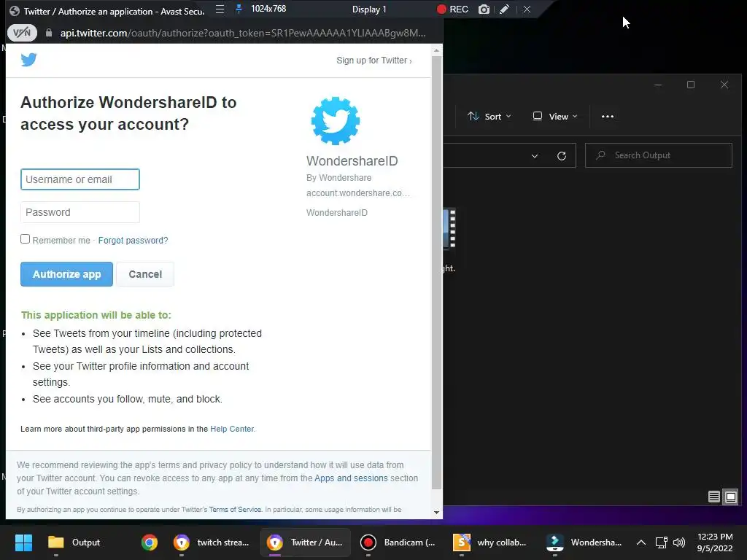Screen dimensions: 747x560
Task: Click the 1024x768 resolution label
Action: [268, 9]
